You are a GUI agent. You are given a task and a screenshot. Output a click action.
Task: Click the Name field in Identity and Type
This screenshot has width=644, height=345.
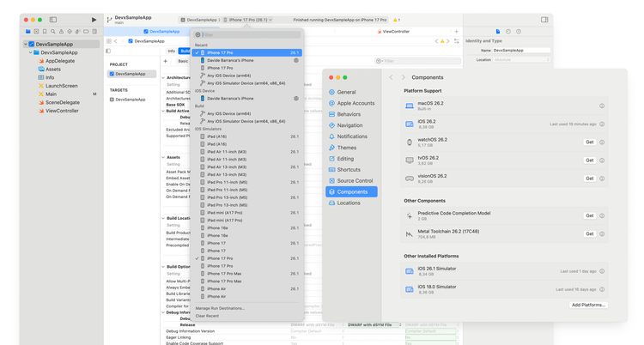tap(521, 51)
